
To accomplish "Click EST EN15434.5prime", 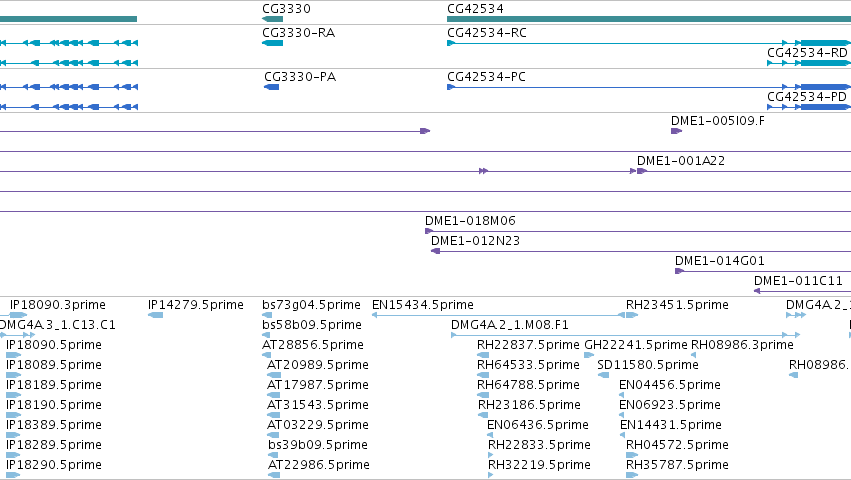I will 423,305.
